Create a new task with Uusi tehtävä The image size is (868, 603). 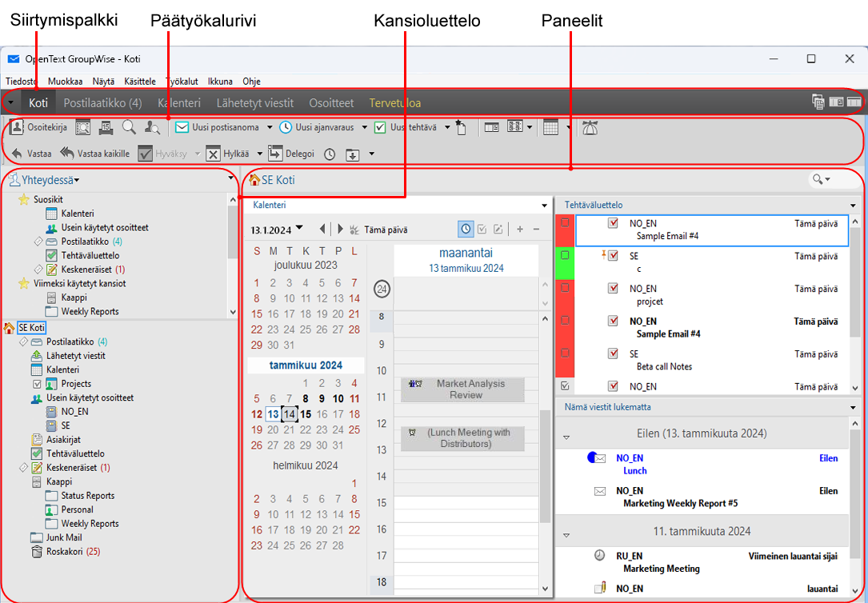click(405, 127)
